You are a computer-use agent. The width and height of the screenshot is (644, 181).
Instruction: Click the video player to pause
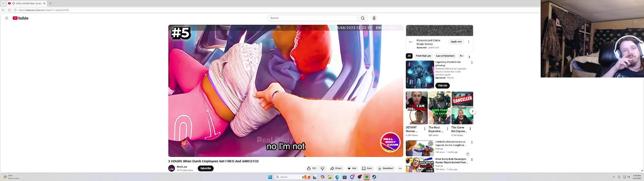286,91
